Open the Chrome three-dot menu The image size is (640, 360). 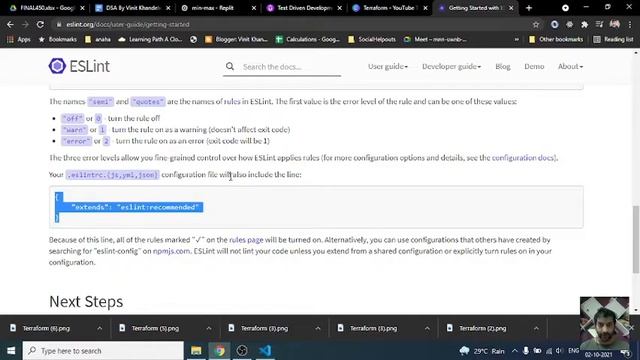click(x=630, y=24)
